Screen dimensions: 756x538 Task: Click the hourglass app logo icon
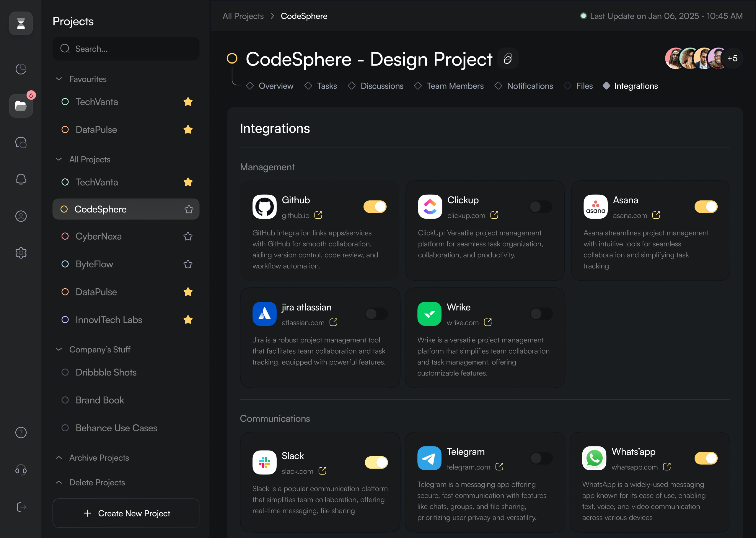pyautogui.click(x=21, y=23)
